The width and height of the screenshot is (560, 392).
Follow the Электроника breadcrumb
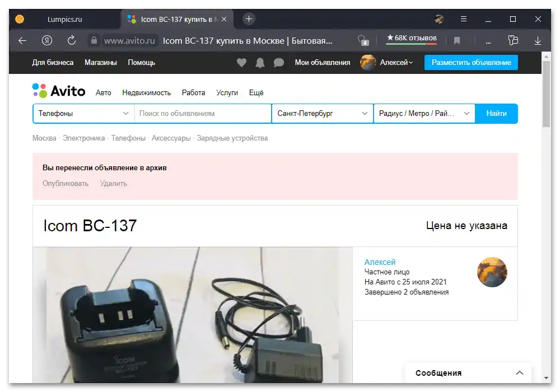click(83, 138)
